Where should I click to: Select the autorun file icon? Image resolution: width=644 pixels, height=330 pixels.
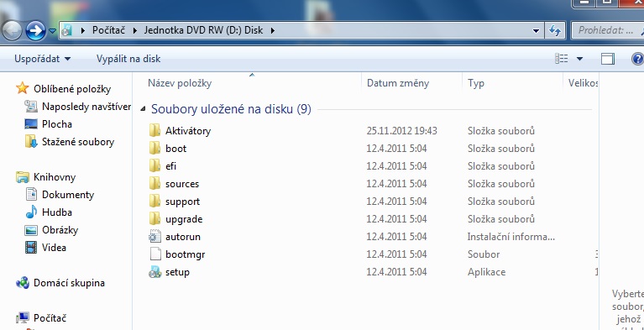[x=154, y=237]
